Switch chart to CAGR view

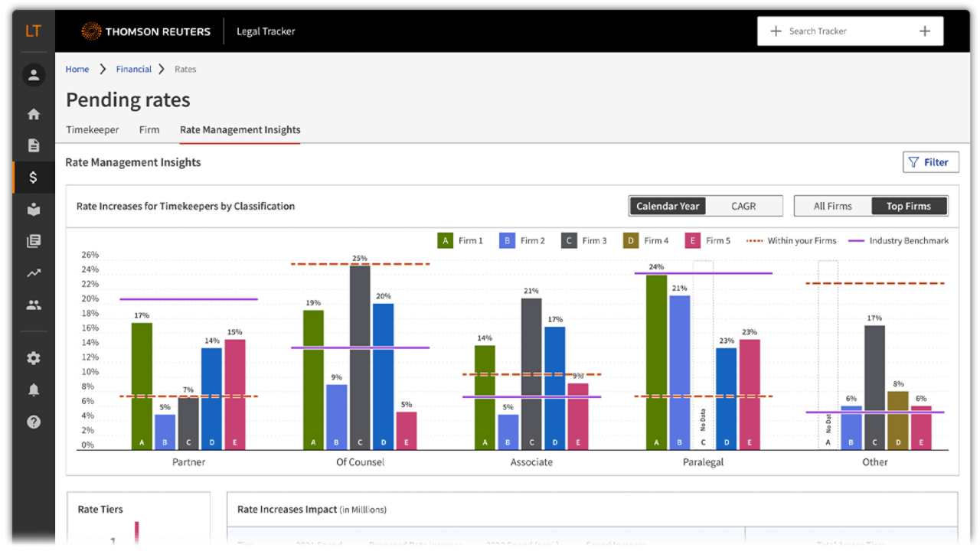point(743,206)
